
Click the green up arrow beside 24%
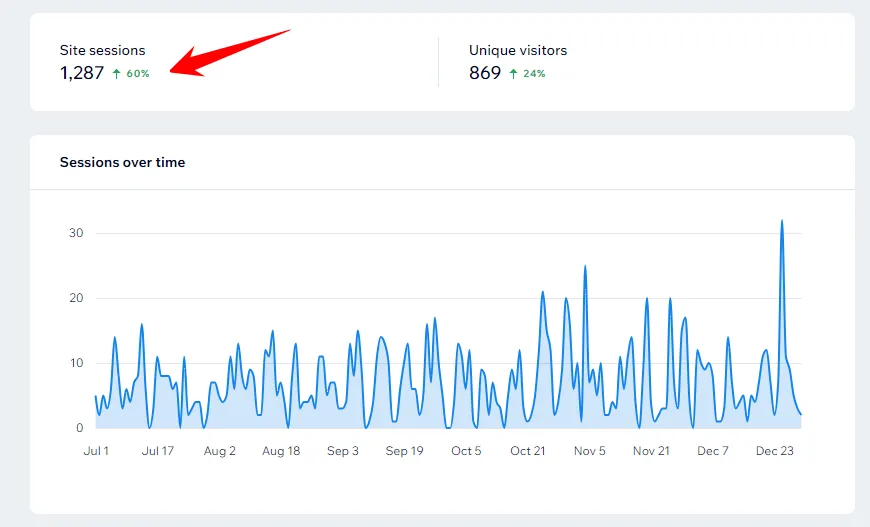click(x=513, y=74)
